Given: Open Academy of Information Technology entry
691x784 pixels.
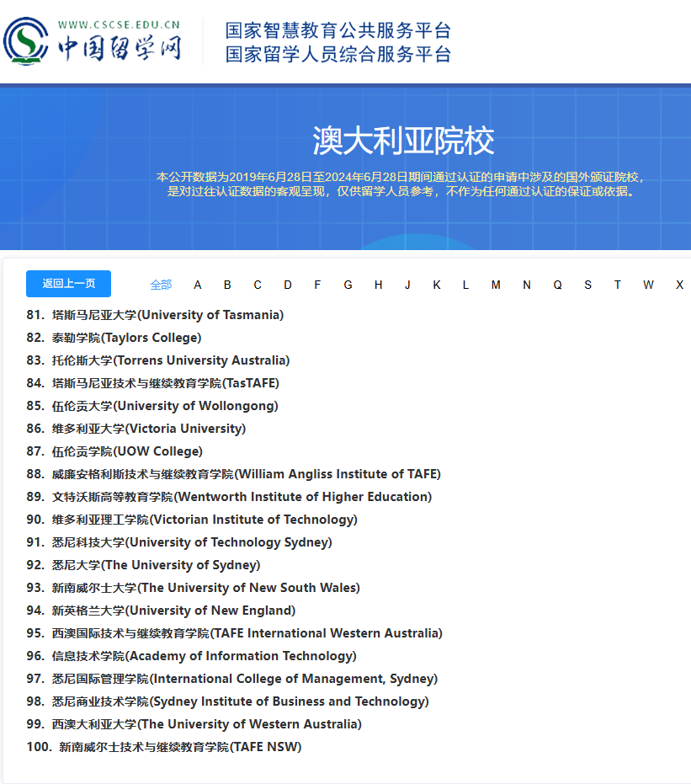Looking at the screenshot, I should coord(191,657).
